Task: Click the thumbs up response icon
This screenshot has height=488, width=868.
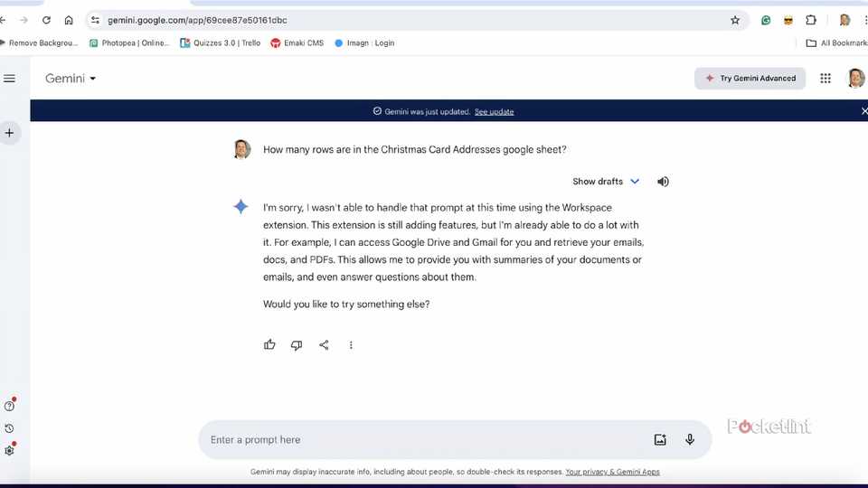Action: coord(269,344)
